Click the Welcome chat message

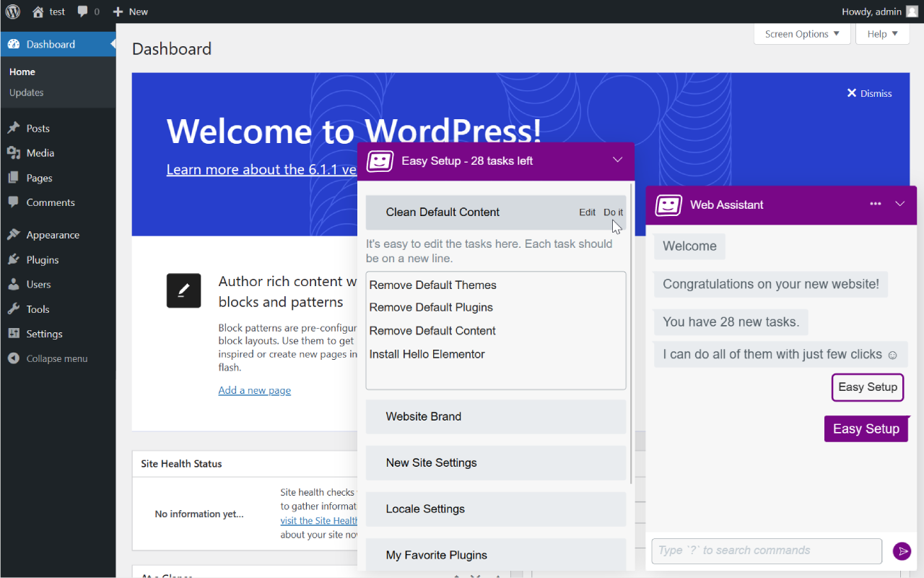pos(689,246)
